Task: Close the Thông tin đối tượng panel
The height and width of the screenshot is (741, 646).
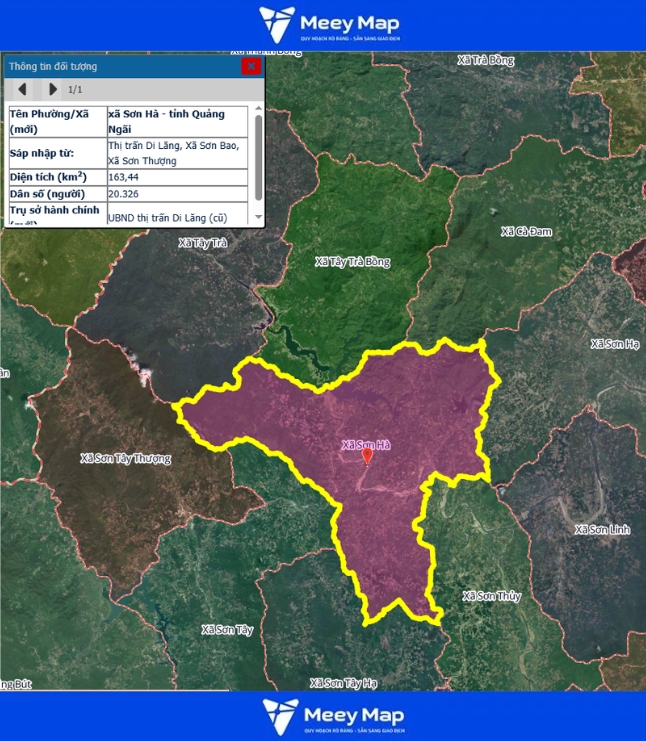Action: coord(251,66)
